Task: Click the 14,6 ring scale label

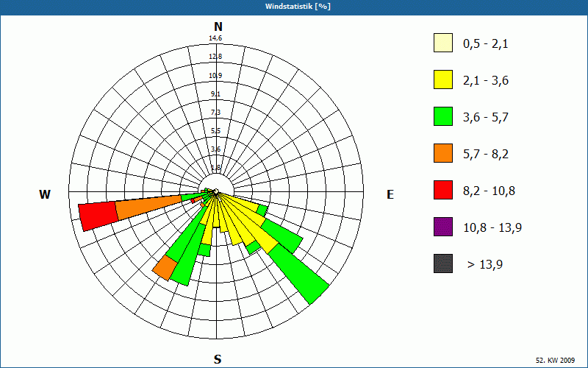Action: coord(215,38)
